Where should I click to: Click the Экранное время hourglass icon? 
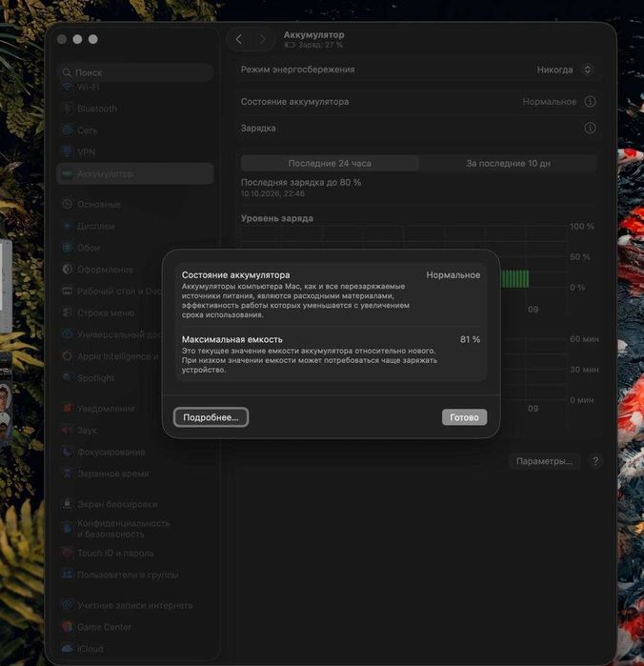point(67,474)
